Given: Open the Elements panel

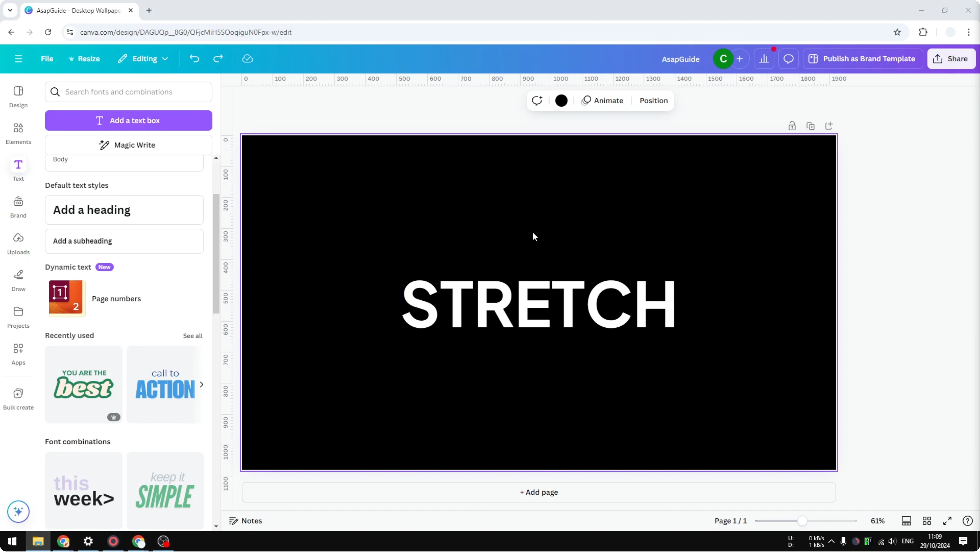Looking at the screenshot, I should point(18,133).
